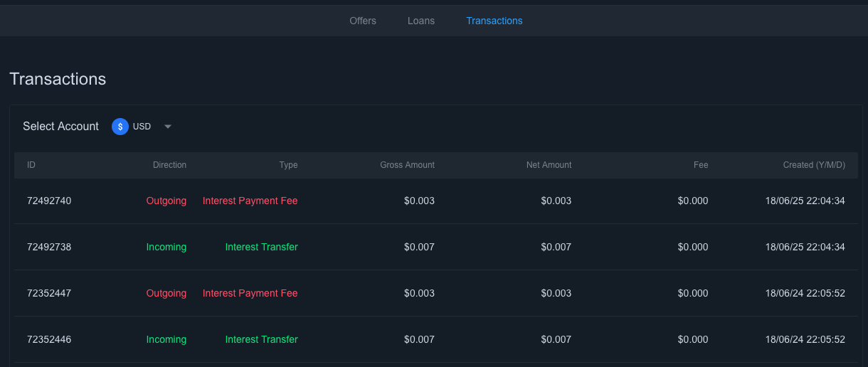868x367 pixels.
Task: Switch to the Offers tab
Action: pyautogui.click(x=363, y=21)
